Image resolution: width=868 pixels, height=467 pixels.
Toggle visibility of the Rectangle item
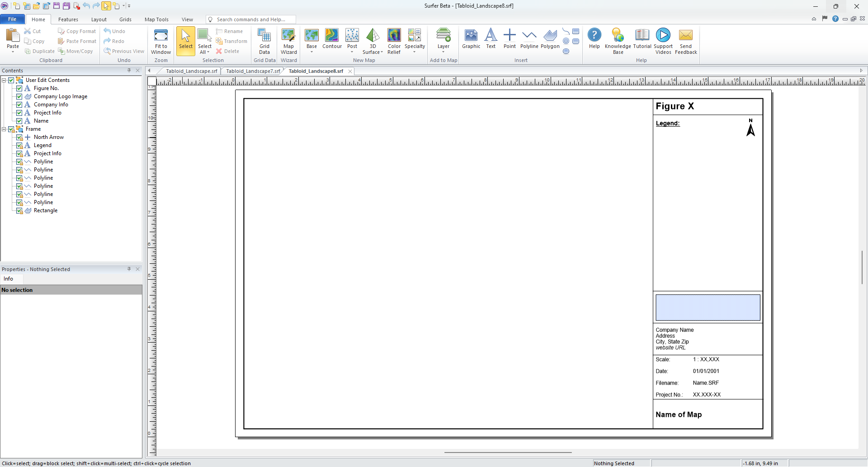(19, 210)
